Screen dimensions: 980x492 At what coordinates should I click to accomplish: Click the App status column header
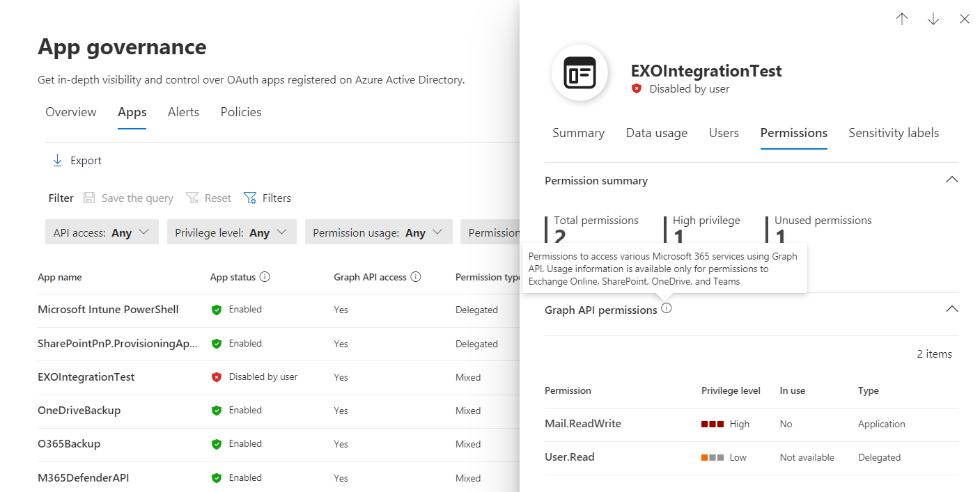pyautogui.click(x=233, y=277)
